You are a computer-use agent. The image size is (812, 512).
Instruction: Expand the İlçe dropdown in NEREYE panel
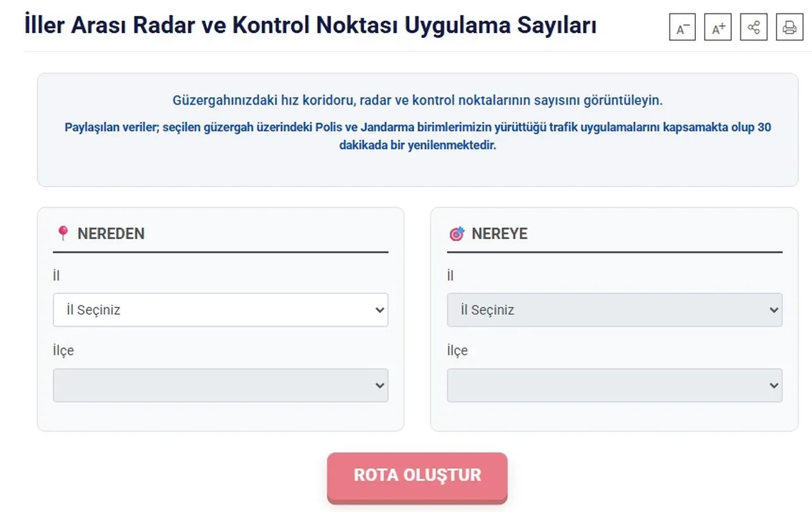[x=614, y=385]
